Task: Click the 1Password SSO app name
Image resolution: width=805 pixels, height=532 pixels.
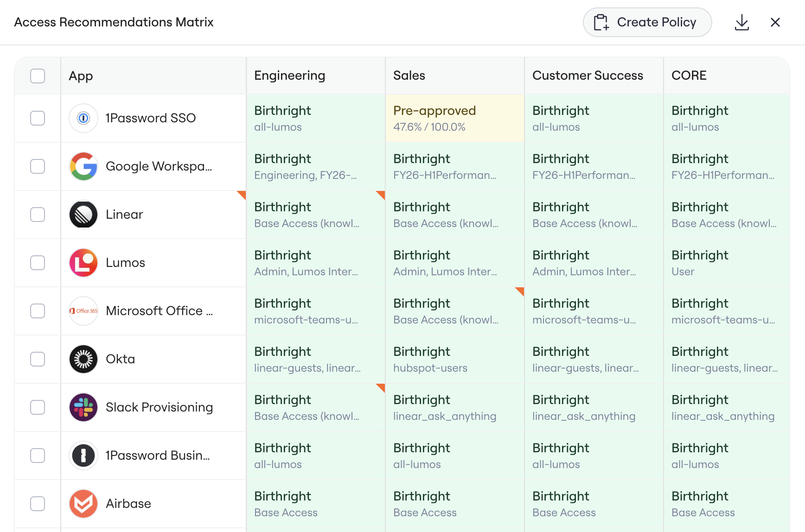Action: click(151, 118)
